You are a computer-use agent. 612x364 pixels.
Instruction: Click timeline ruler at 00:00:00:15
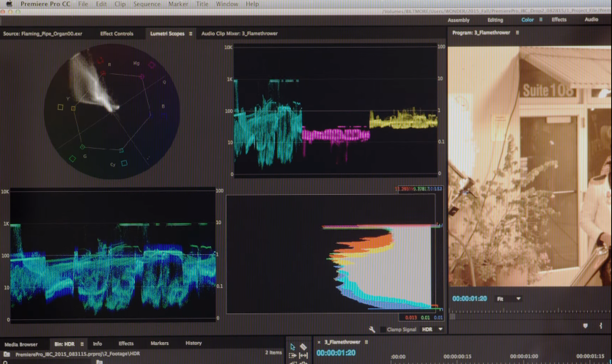457,357
